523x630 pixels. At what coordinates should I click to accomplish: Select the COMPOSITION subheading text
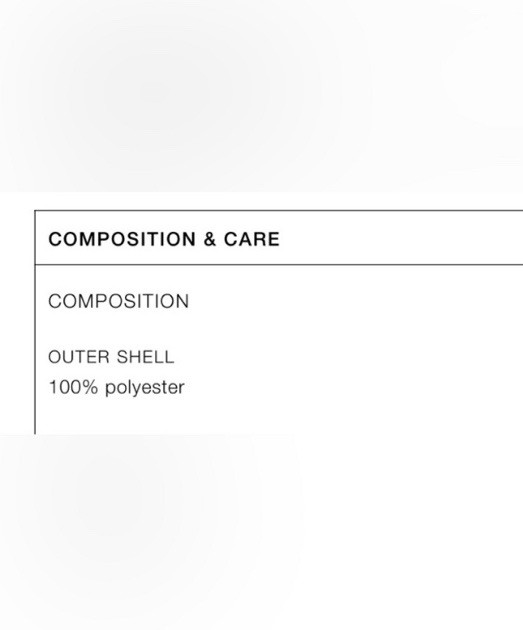(x=118, y=301)
